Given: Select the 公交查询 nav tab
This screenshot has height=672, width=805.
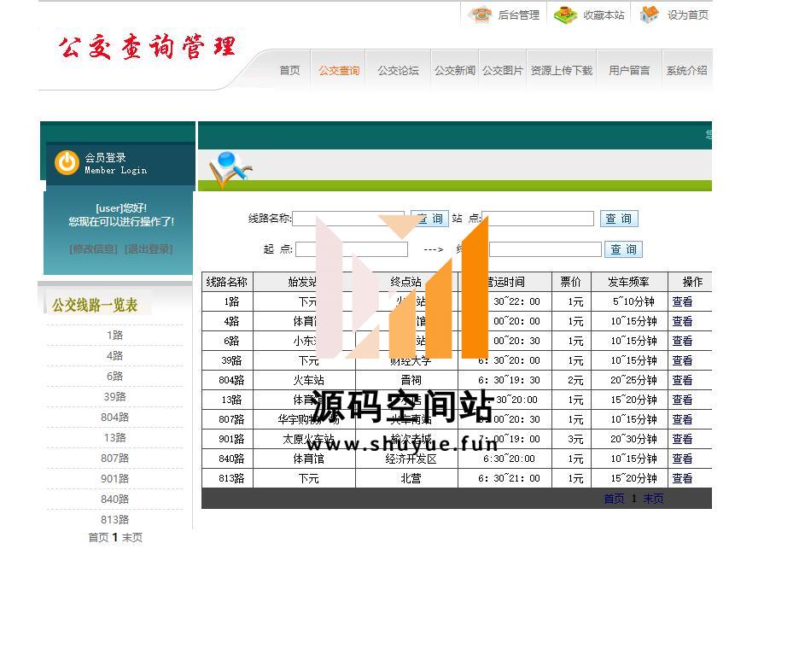Looking at the screenshot, I should point(339,70).
